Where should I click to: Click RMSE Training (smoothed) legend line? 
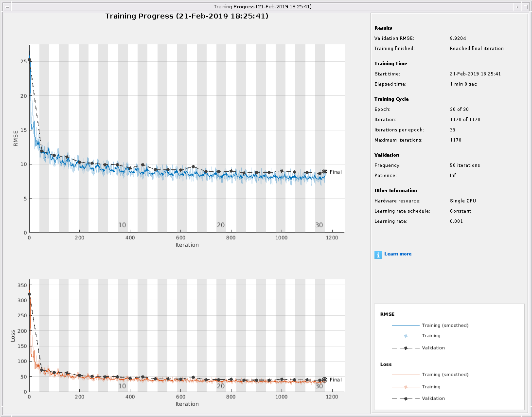[x=405, y=326]
